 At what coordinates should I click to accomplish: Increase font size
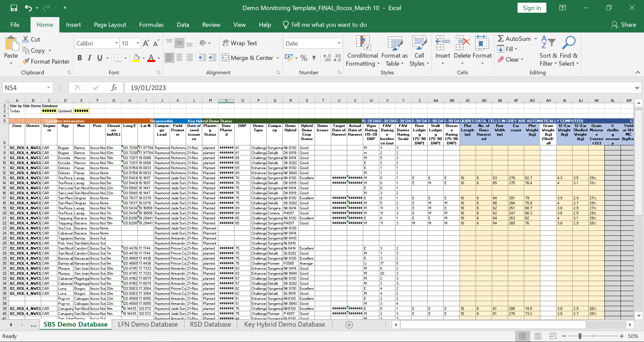(146, 43)
